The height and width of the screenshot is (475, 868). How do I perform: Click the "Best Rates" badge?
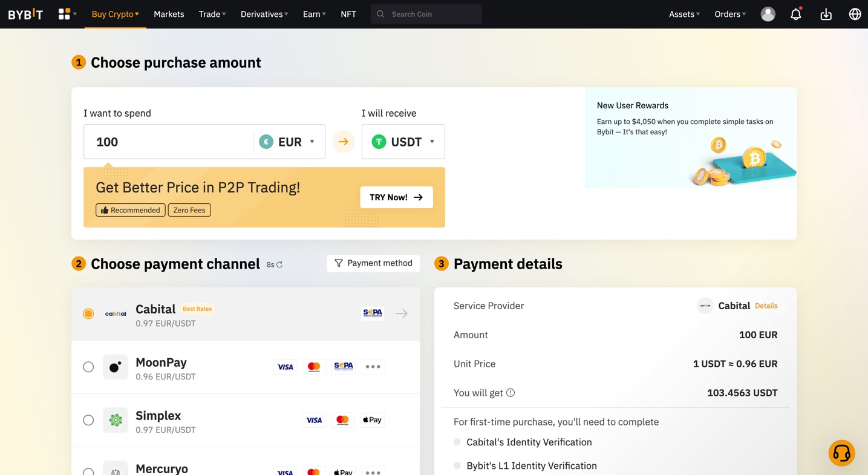pyautogui.click(x=197, y=309)
